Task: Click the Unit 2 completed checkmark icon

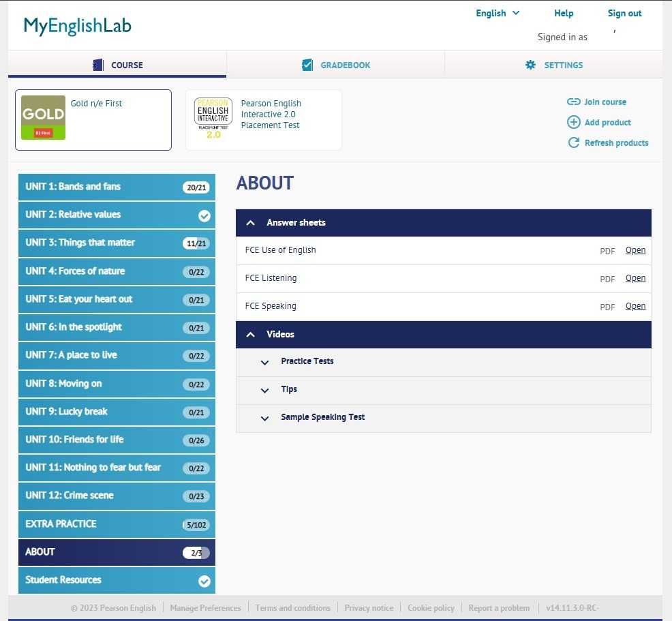Action: (x=204, y=216)
